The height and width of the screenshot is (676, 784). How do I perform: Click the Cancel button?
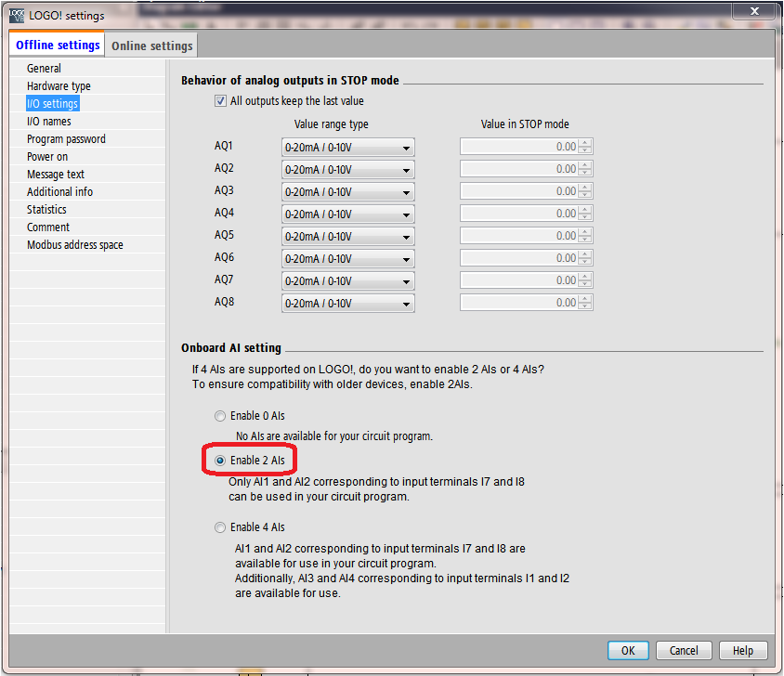click(x=684, y=650)
